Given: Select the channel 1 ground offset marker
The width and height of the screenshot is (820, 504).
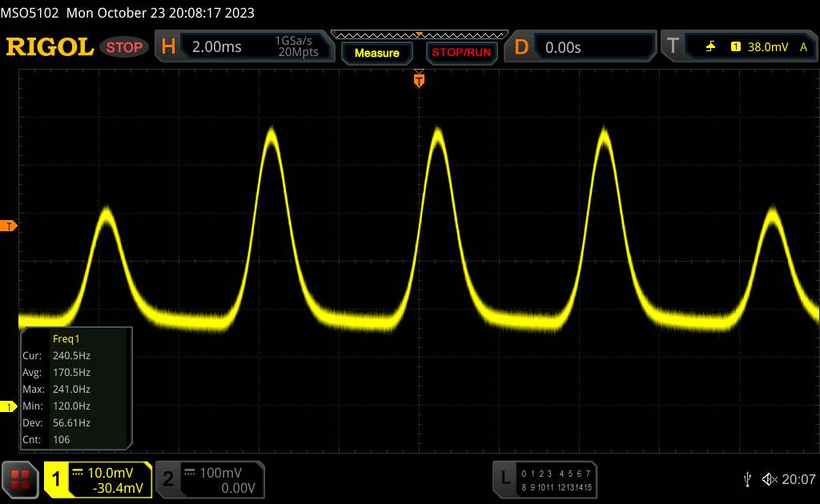Looking at the screenshot, I should coord(9,408).
